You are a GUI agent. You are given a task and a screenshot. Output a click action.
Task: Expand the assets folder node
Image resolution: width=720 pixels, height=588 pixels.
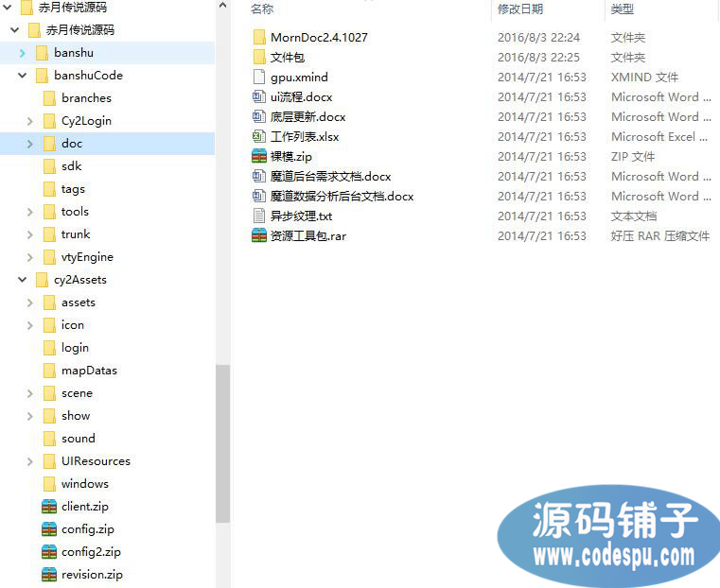[x=30, y=303]
